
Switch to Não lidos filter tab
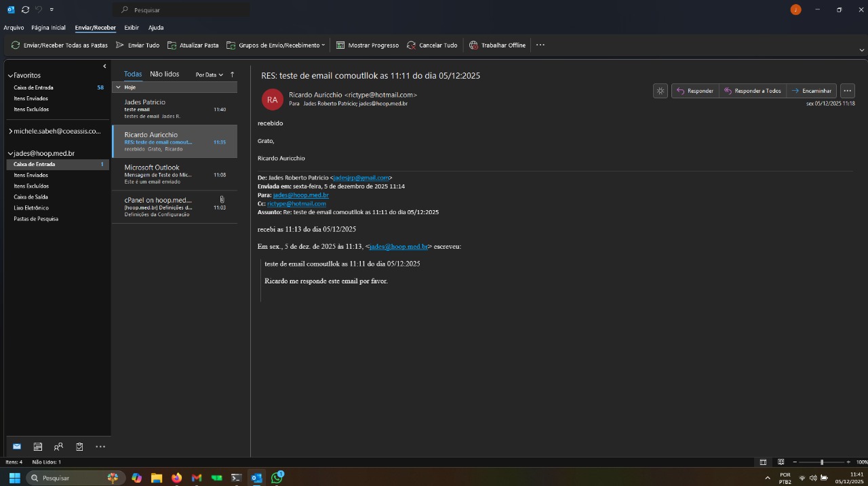[x=164, y=74]
